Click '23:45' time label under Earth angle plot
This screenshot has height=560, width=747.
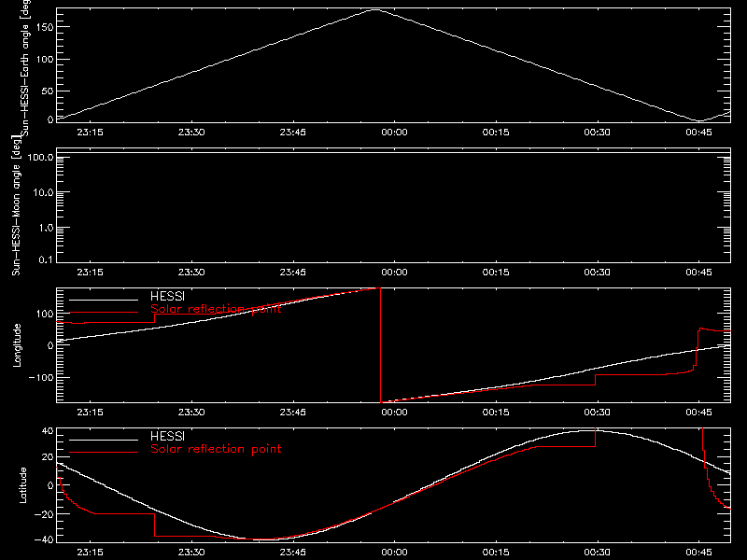pos(293,132)
